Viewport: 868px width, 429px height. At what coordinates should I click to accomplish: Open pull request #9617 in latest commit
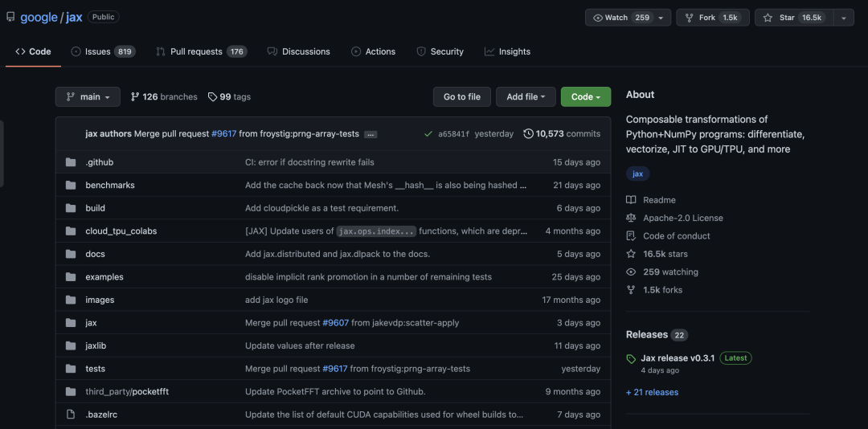pyautogui.click(x=223, y=134)
